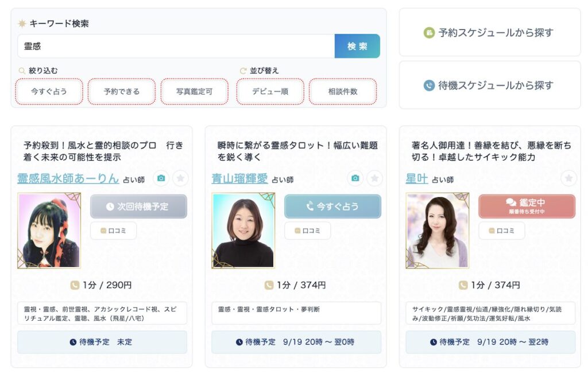Sort results by 相談件数
Image resolution: width=588 pixels, height=374 pixels.
pyautogui.click(x=343, y=91)
